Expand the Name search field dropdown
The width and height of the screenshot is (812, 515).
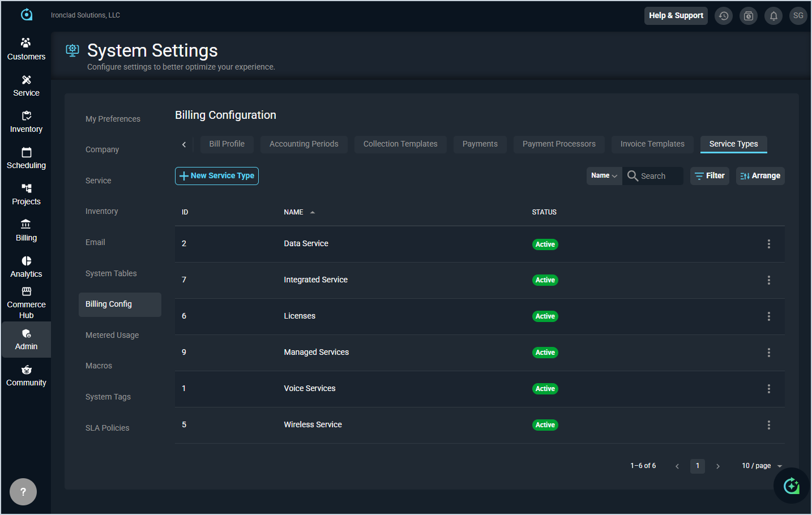pyautogui.click(x=604, y=176)
